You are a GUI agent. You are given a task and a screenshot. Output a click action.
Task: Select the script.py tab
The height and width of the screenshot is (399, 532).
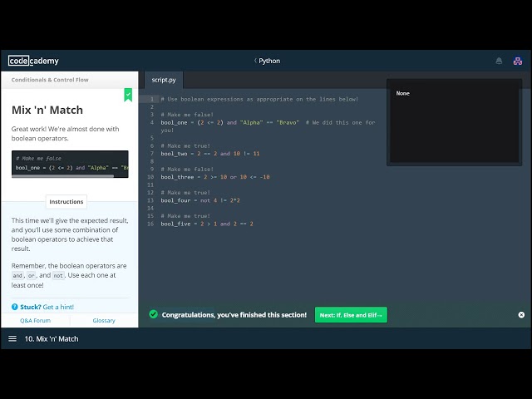click(x=164, y=80)
